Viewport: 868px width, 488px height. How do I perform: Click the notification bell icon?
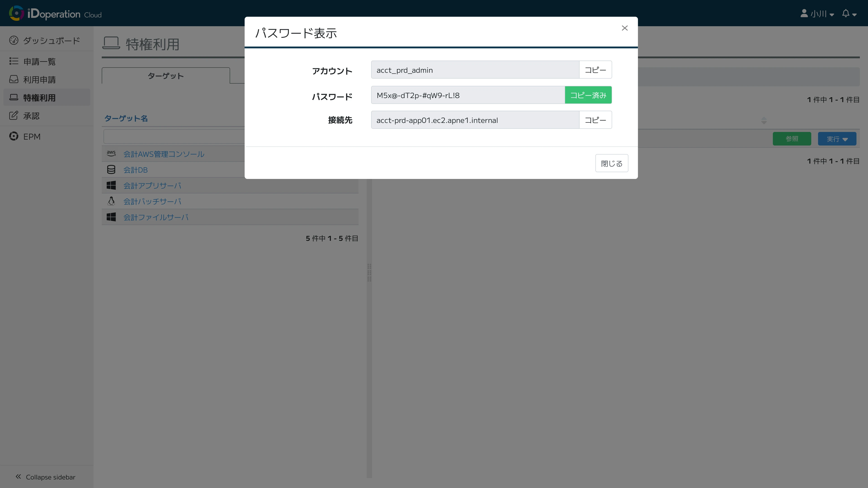point(847,14)
